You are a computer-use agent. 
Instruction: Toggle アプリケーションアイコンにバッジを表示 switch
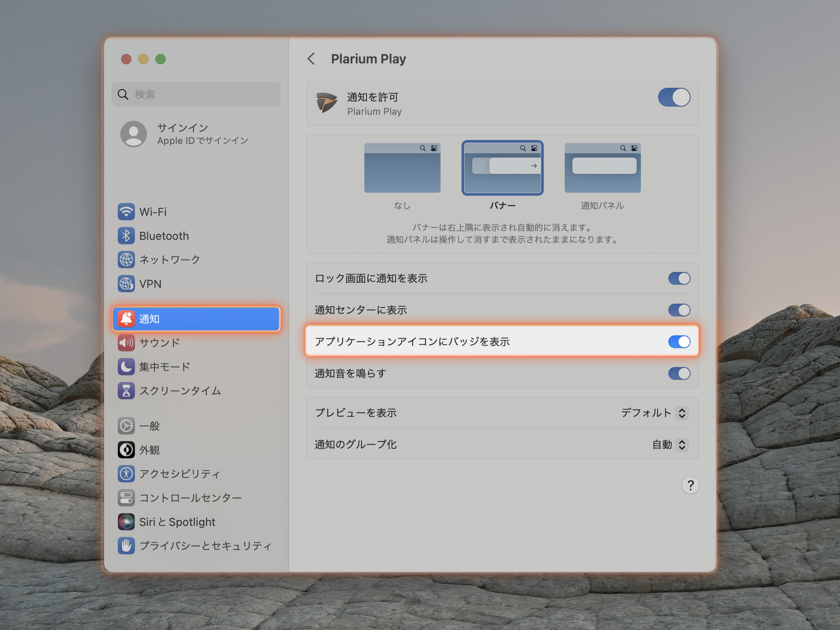click(x=679, y=342)
